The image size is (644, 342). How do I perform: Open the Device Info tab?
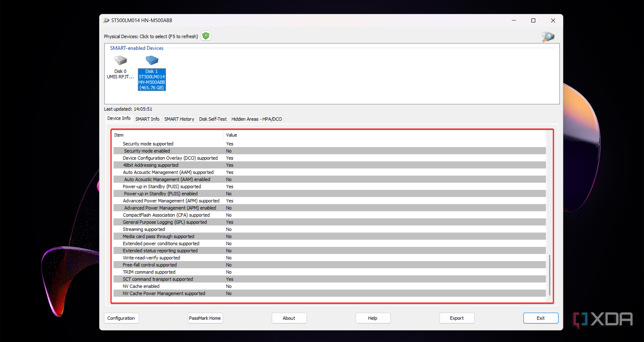pyautogui.click(x=119, y=118)
